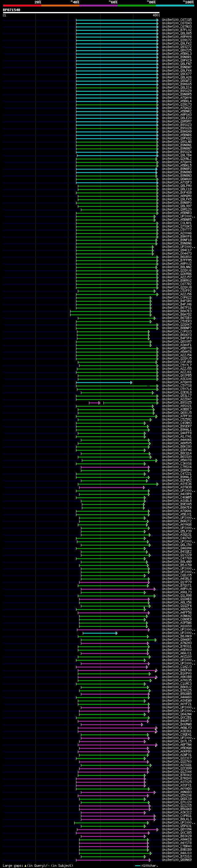197x868 pixels.
Task: Click the purple alignment bar of UniRef100_C7MSX4
Action: 115,467
